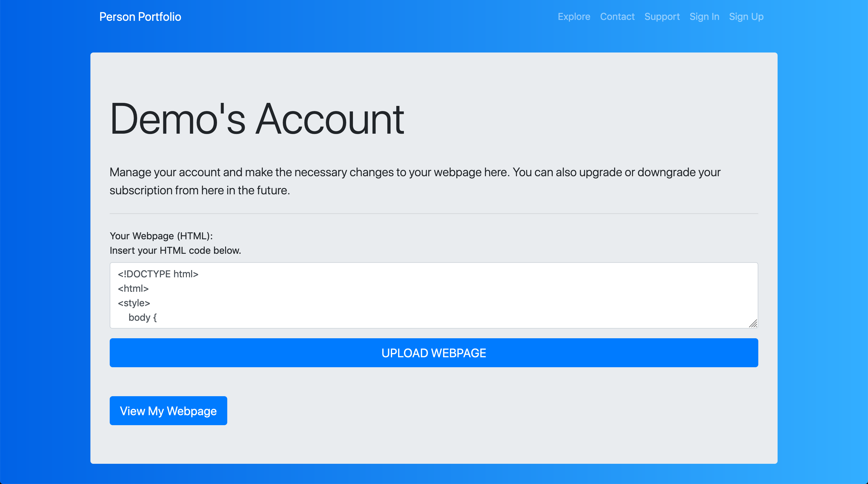The image size is (868, 484).
Task: Click the Person Portfolio brand logo
Action: pyautogui.click(x=140, y=17)
